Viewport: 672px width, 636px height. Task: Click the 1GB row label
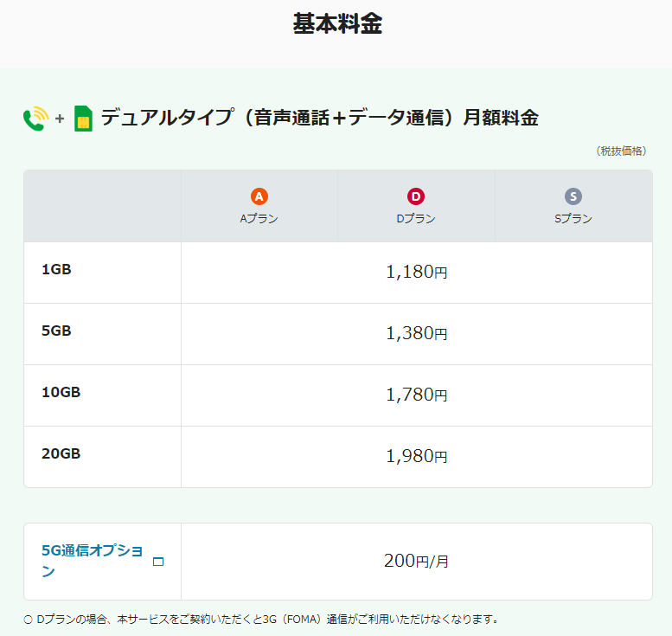pos(56,269)
